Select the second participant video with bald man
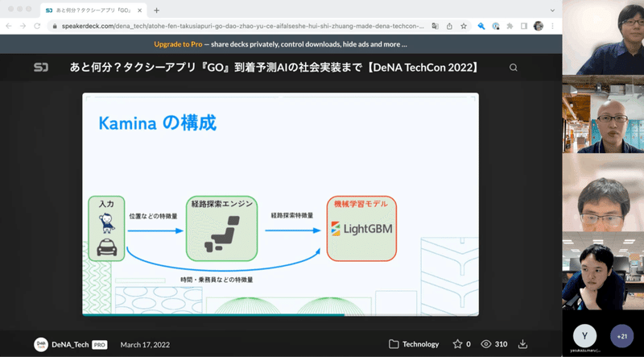The height and width of the screenshot is (357, 644). coord(603,114)
